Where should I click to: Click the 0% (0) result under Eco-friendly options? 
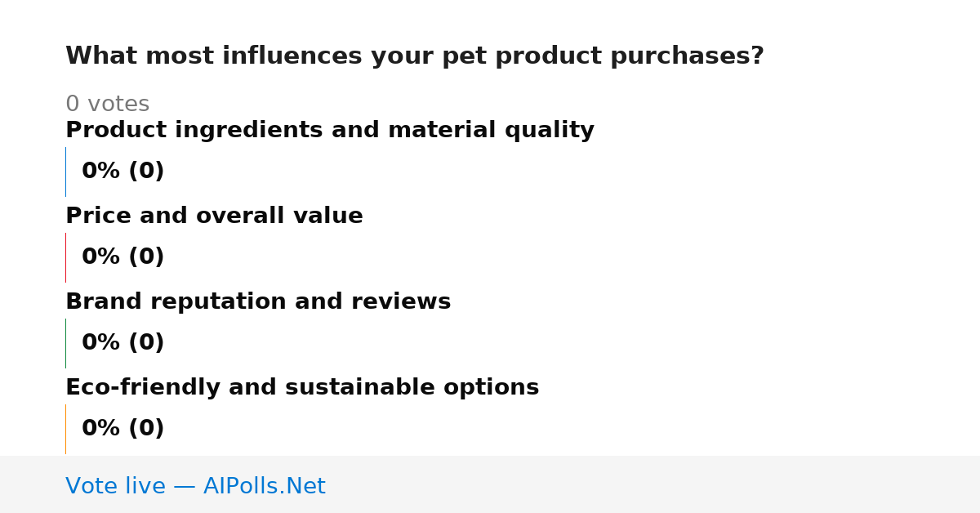pos(123,429)
